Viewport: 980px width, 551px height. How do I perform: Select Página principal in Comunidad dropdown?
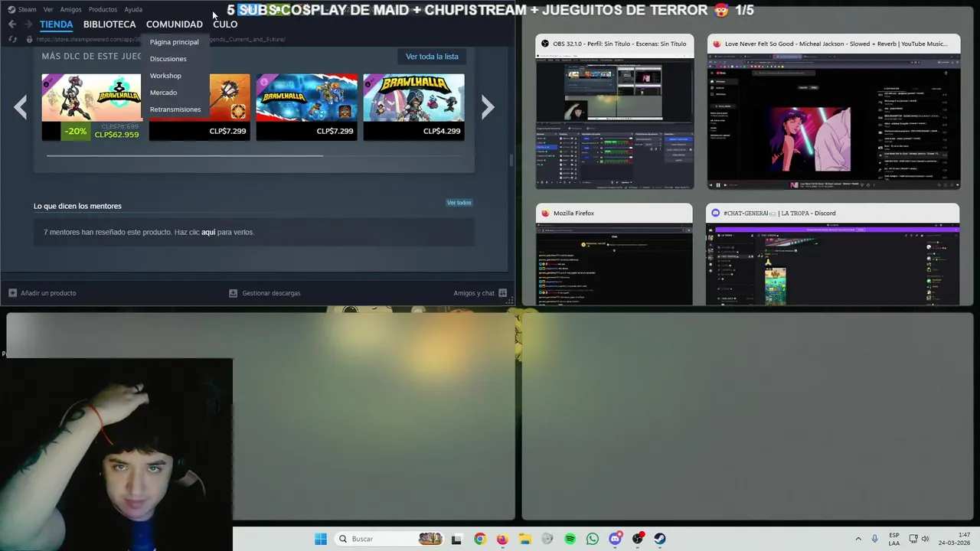175,42
